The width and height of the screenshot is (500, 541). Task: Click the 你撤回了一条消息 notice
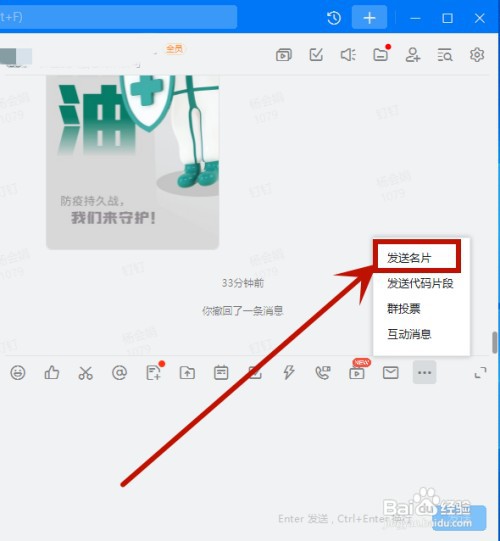[243, 311]
